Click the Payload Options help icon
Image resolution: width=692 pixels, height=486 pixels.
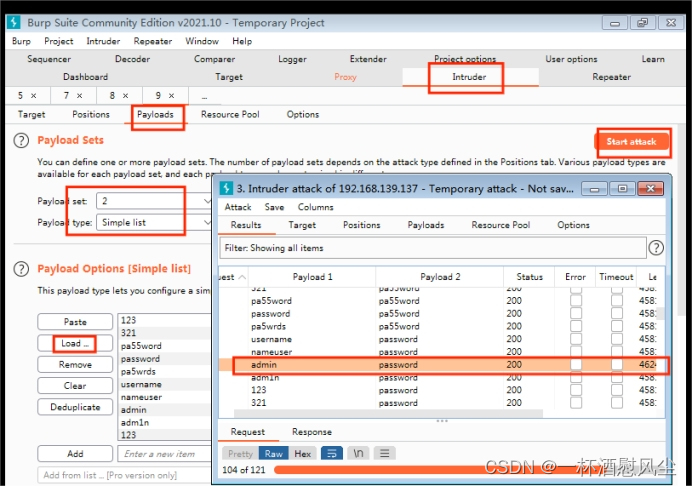click(21, 269)
